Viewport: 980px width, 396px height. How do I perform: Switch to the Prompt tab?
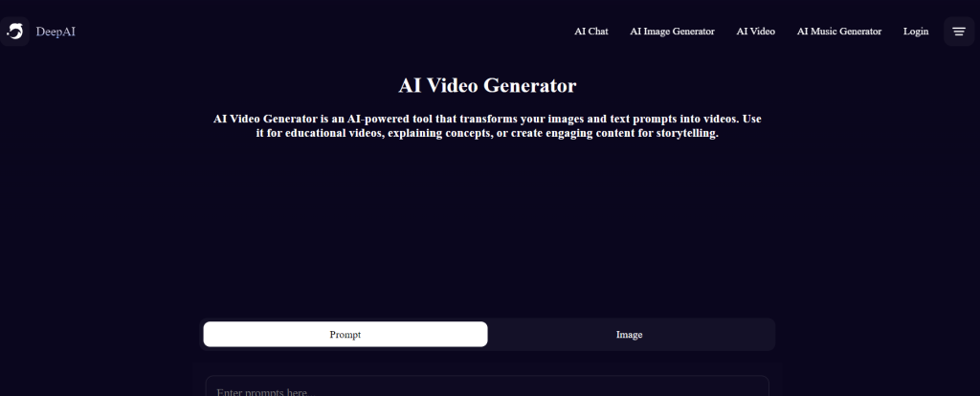(x=345, y=335)
